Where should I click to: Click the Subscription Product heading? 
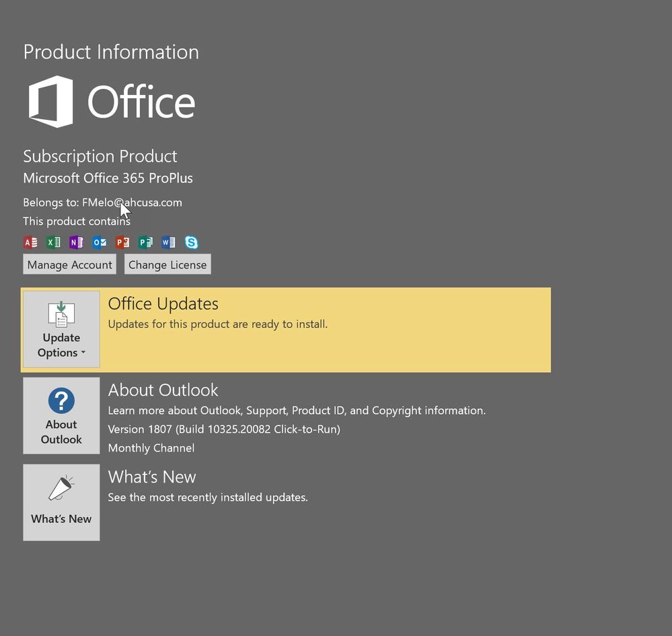point(100,156)
